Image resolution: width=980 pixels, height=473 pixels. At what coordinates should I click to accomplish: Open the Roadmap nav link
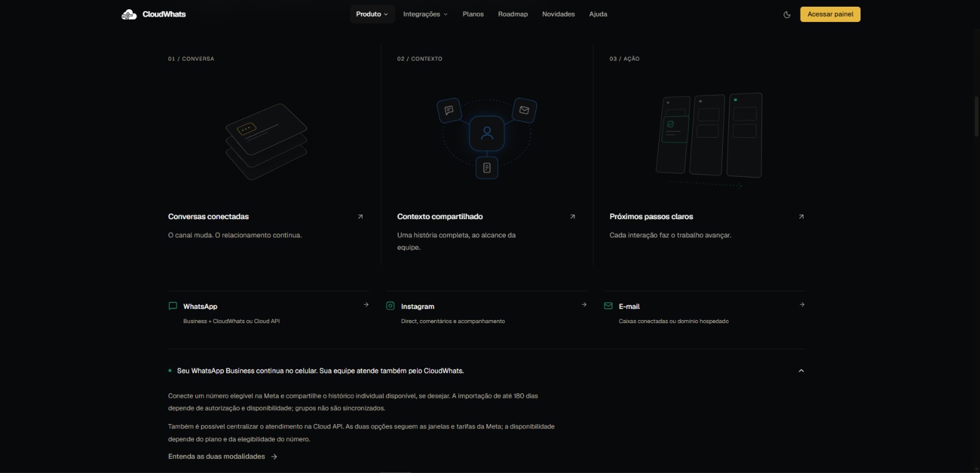click(x=513, y=14)
